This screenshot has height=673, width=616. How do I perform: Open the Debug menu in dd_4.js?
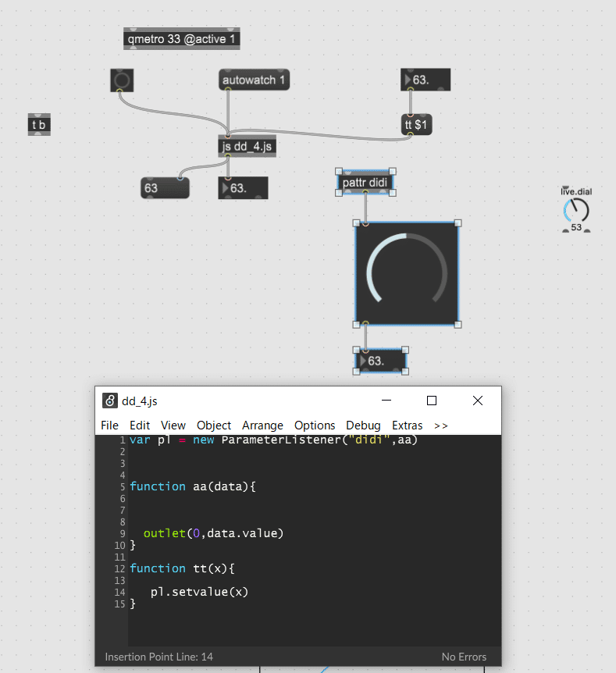coord(363,426)
